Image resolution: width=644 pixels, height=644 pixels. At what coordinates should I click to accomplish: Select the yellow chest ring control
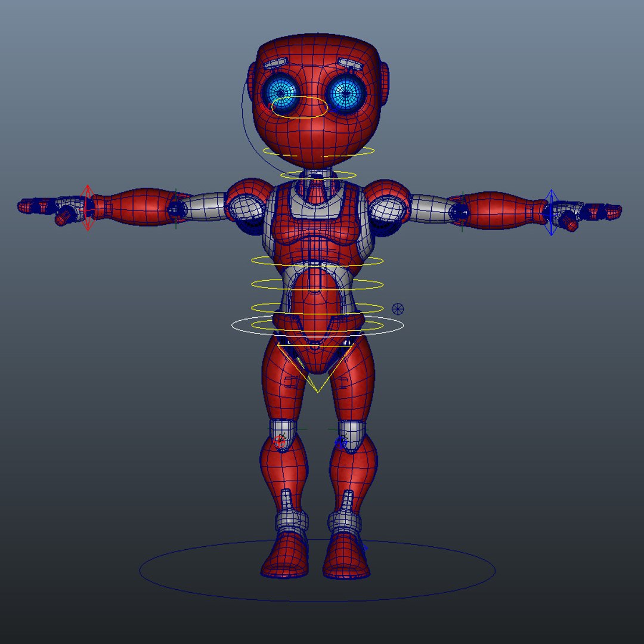317,261
